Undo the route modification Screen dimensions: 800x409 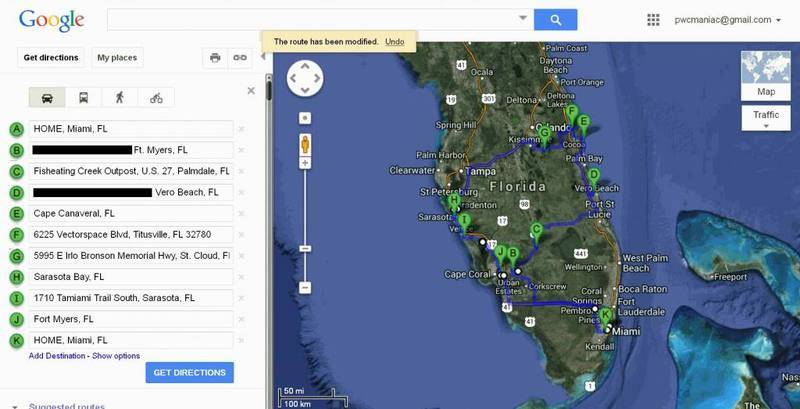click(394, 41)
